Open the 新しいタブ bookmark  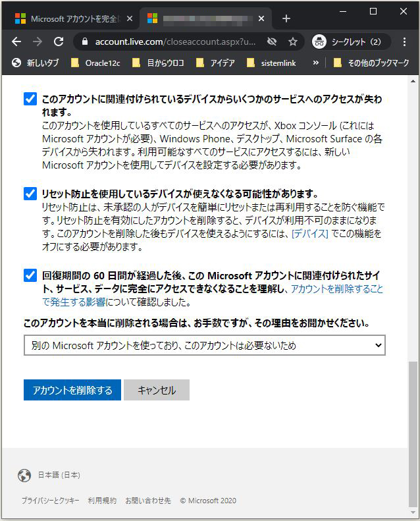35,63
